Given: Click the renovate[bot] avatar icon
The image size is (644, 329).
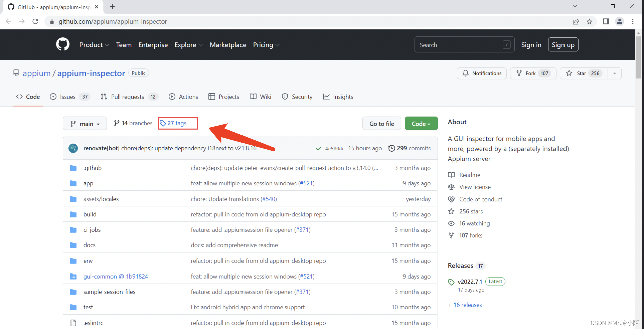Looking at the screenshot, I should pyautogui.click(x=73, y=148).
